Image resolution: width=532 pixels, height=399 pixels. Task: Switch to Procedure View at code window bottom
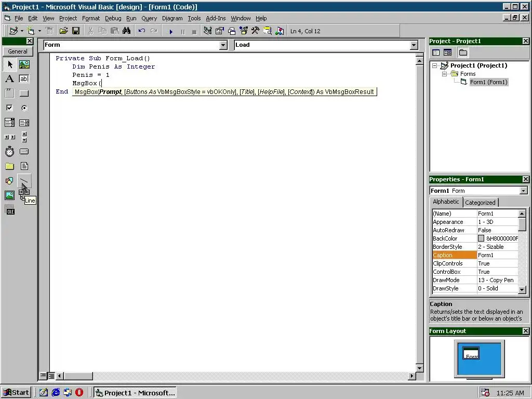pos(43,376)
